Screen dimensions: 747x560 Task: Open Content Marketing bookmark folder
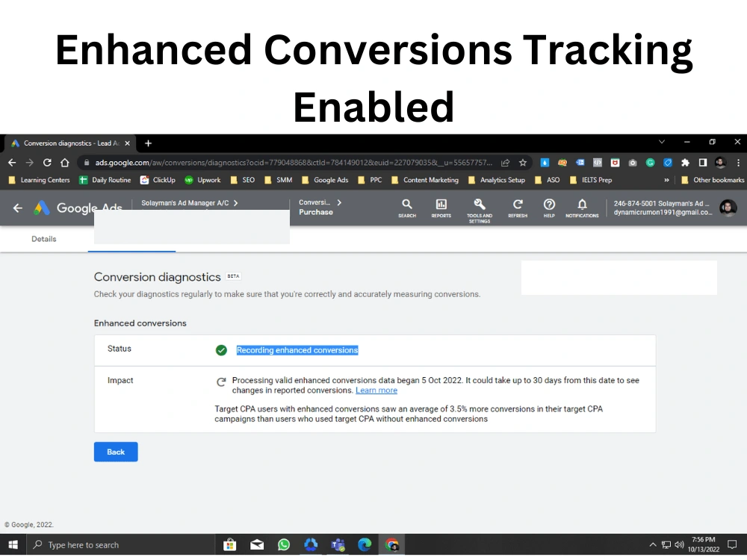(424, 180)
